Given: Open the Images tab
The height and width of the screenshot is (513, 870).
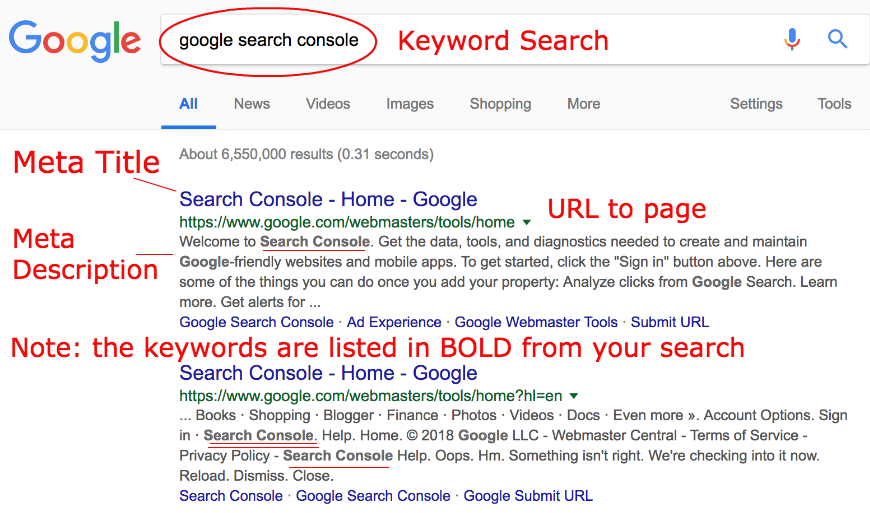Looking at the screenshot, I should coord(410,103).
